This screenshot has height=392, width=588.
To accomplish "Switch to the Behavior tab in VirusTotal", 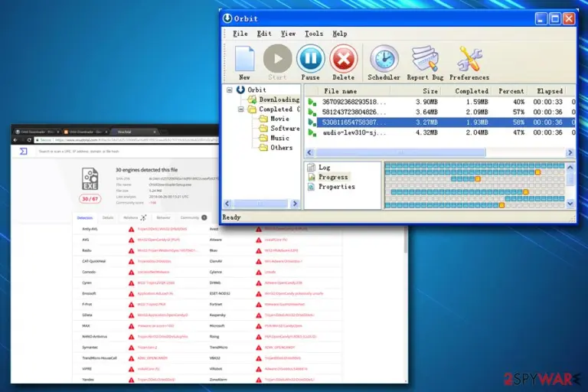I will 163,217.
